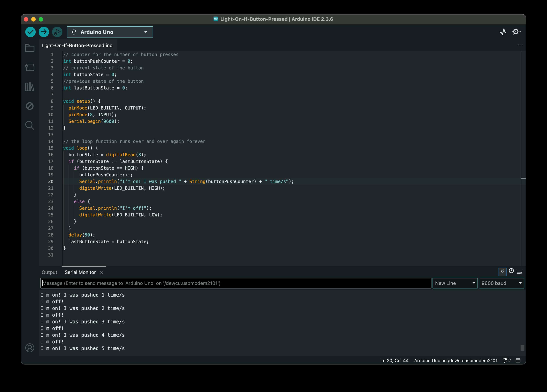Click the Verify sketch checkmark button
The height and width of the screenshot is (392, 547).
point(30,32)
